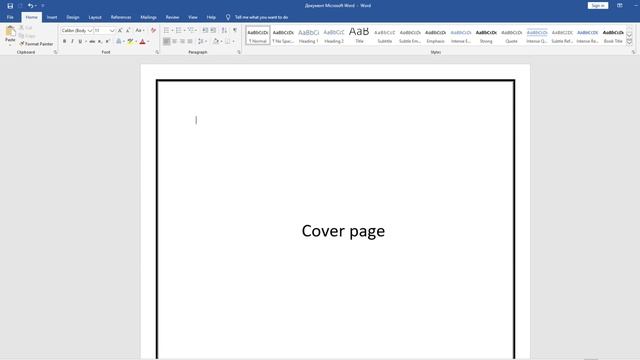This screenshot has width=640, height=360.
Task: Click the Copy icon in Clipboard group
Action: tap(22, 36)
